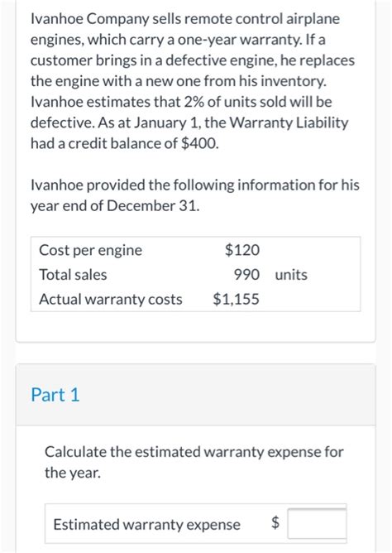This screenshot has height=553, width=392.
Task: Click the 990 total sales value
Action: pos(247,274)
